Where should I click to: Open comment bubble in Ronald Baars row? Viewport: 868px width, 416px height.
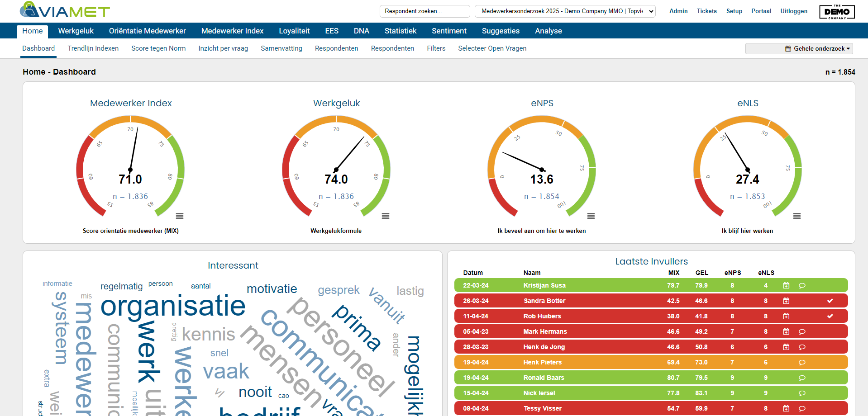[802, 378]
